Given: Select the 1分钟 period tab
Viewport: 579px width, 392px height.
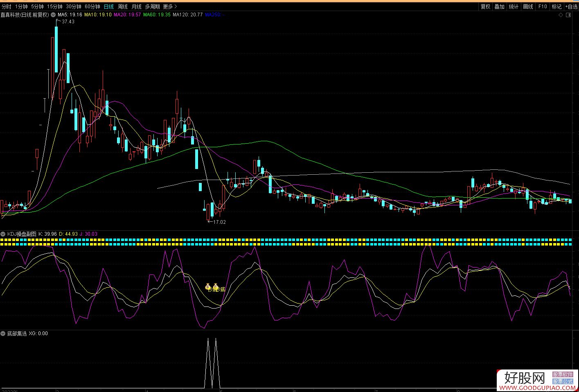Looking at the screenshot, I should click(x=21, y=7).
